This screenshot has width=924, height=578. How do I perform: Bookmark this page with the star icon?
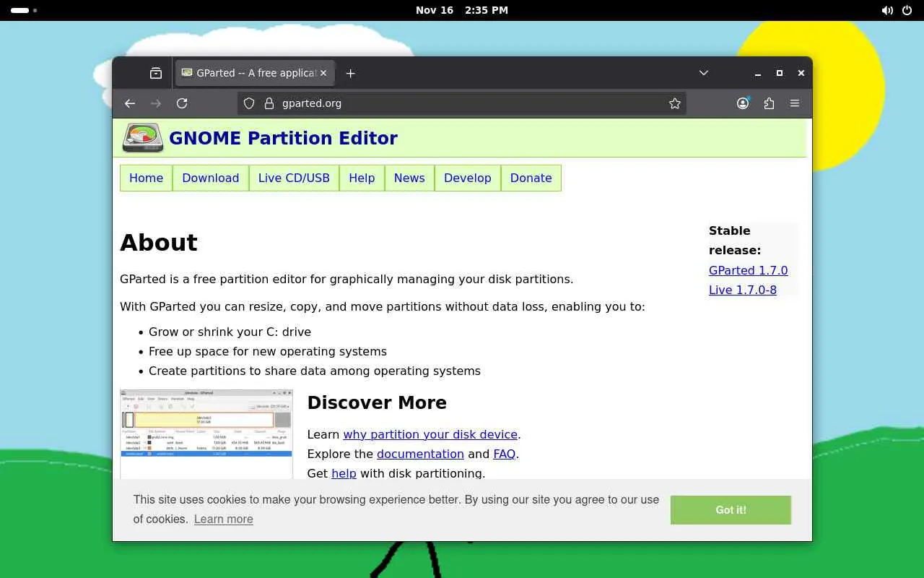pyautogui.click(x=675, y=103)
